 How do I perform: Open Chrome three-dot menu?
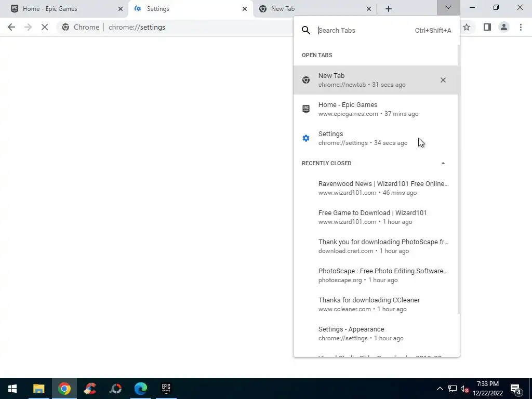pyautogui.click(x=521, y=27)
